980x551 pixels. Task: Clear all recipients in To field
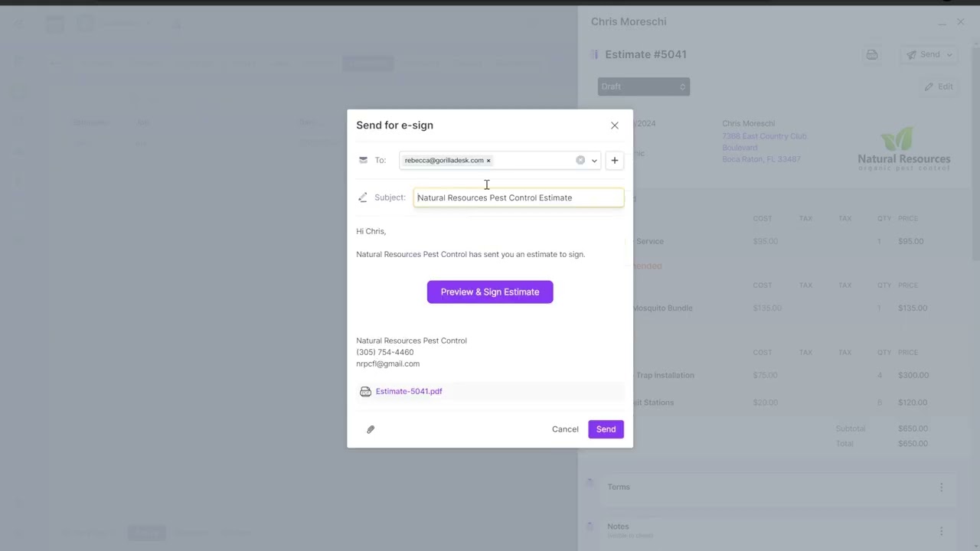point(580,160)
